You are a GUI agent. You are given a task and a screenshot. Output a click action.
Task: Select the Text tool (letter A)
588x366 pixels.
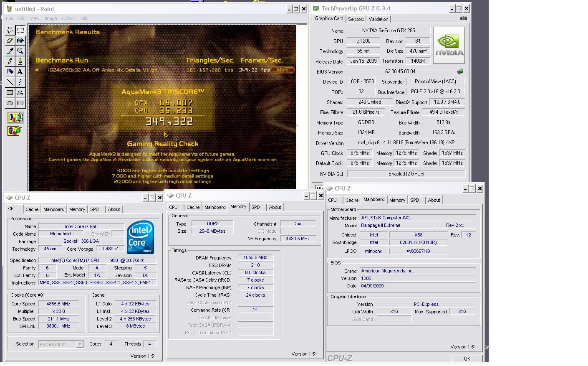coord(20,72)
